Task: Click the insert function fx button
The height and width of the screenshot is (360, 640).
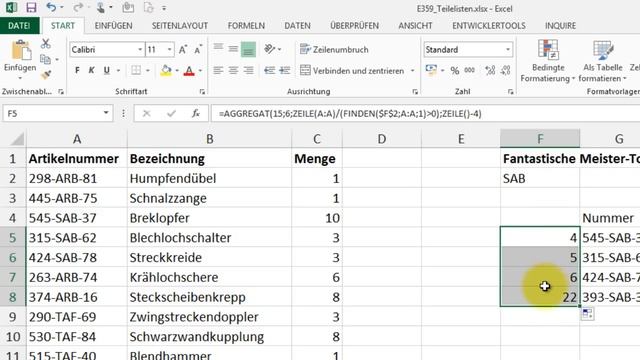Action: [196, 113]
